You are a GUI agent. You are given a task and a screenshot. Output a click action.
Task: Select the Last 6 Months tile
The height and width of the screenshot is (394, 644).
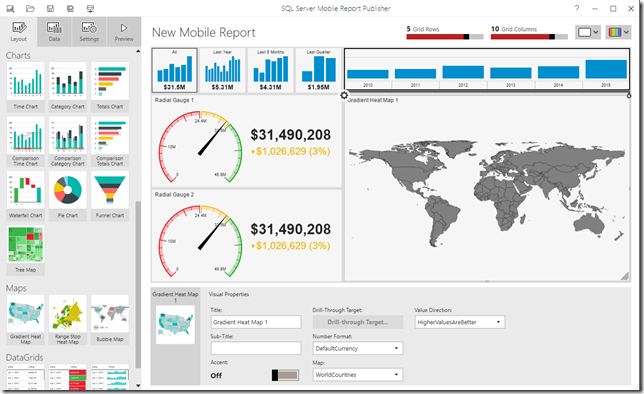[x=270, y=70]
